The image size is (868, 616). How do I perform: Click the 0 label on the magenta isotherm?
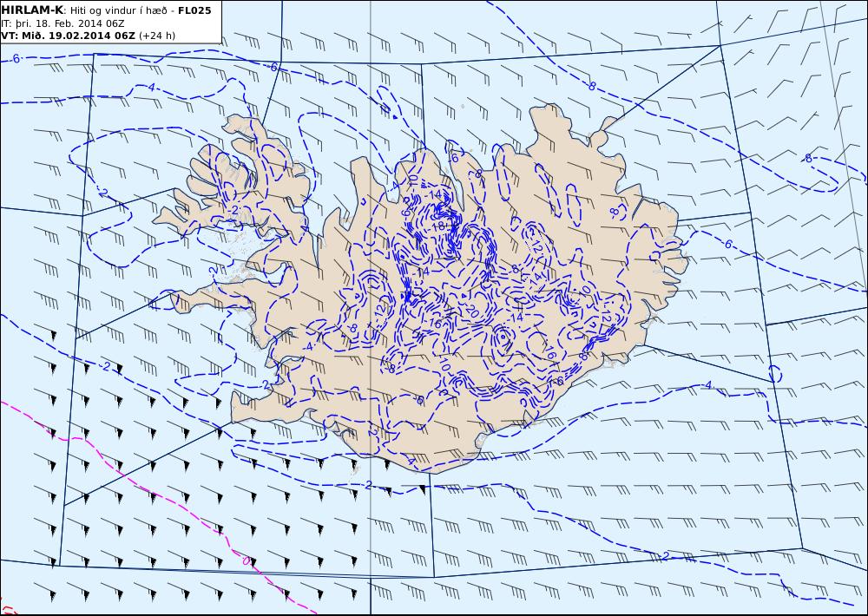pyautogui.click(x=247, y=560)
